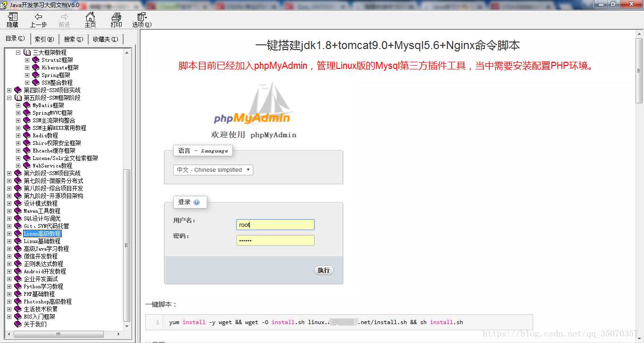
Task: Select the 第六阶段-SSM项目实战 tree item
Action: tap(52, 173)
